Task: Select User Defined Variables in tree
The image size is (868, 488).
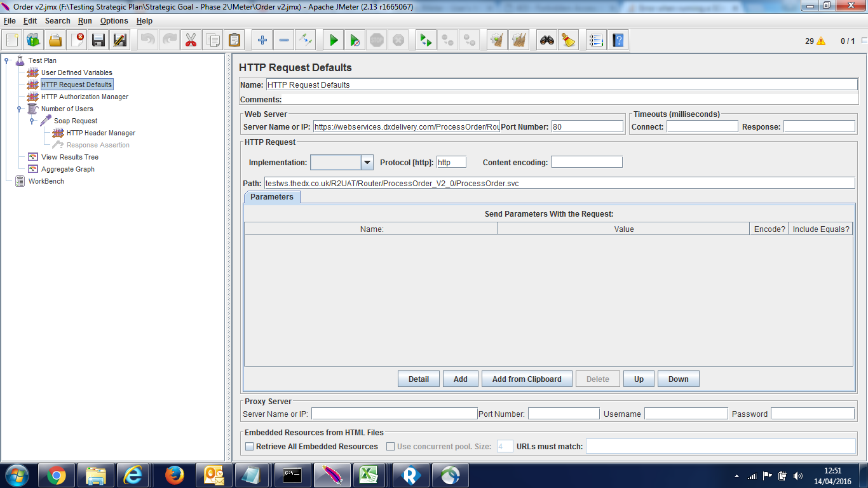Action: 77,73
